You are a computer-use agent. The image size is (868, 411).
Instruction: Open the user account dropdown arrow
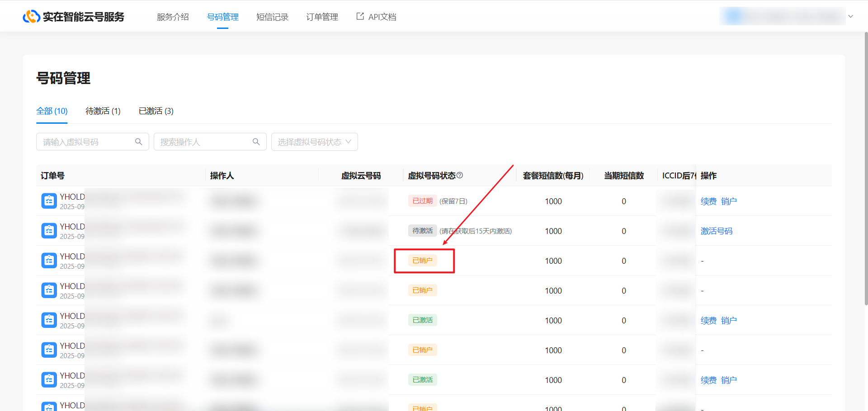(851, 16)
